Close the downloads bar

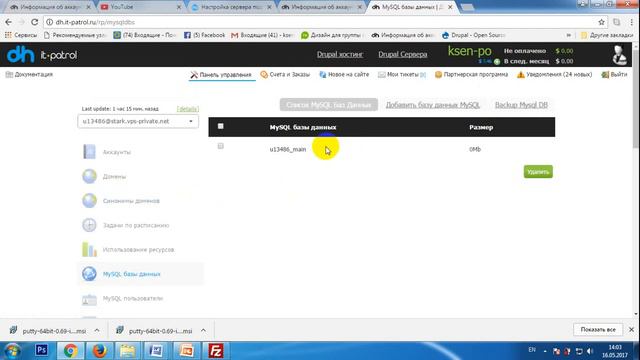coord(631,329)
